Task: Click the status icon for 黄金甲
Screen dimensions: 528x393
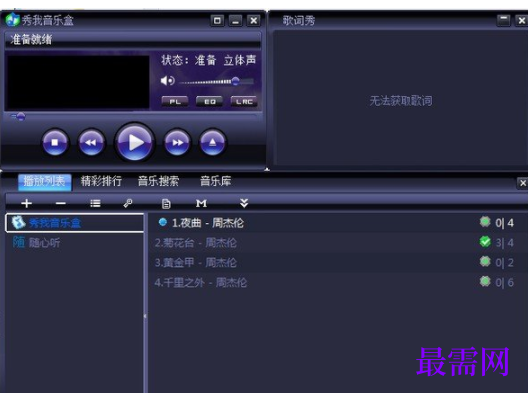Action: click(x=485, y=261)
